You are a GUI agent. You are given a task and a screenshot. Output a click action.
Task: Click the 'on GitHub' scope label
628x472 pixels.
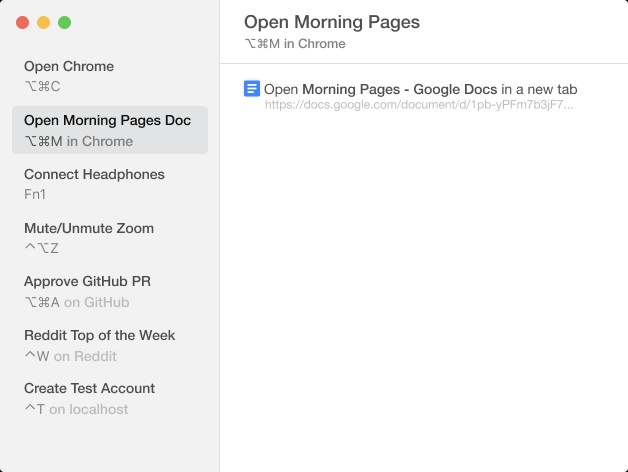[x=97, y=302]
